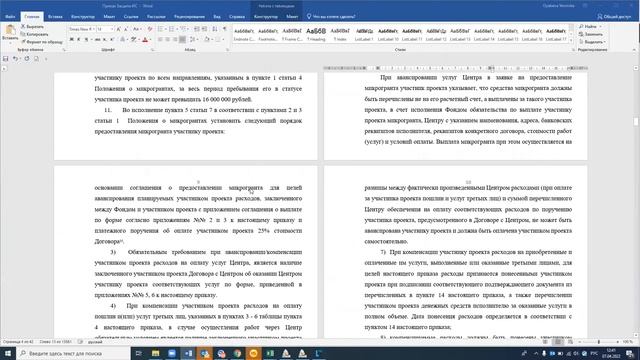The height and width of the screenshot is (360, 640).
Task: Click the Cut (Вырезать) scissors command
Action: coord(32,27)
